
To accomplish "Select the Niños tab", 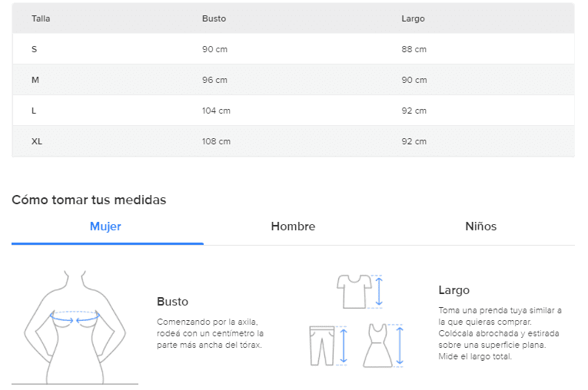I will [480, 226].
